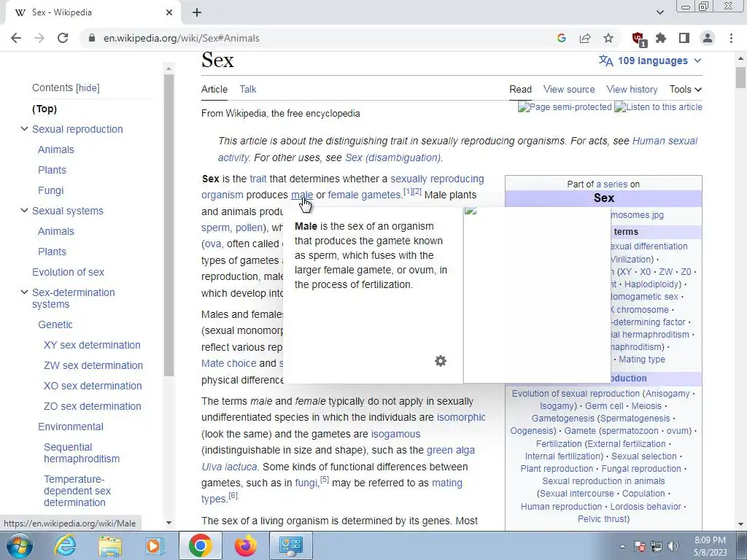Open the View history tab

point(632,90)
